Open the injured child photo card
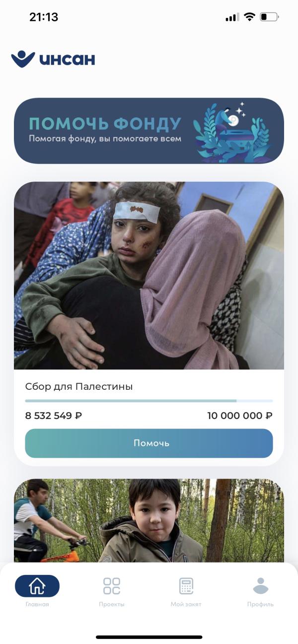Viewport: 298px width, 644px height. 149,276
